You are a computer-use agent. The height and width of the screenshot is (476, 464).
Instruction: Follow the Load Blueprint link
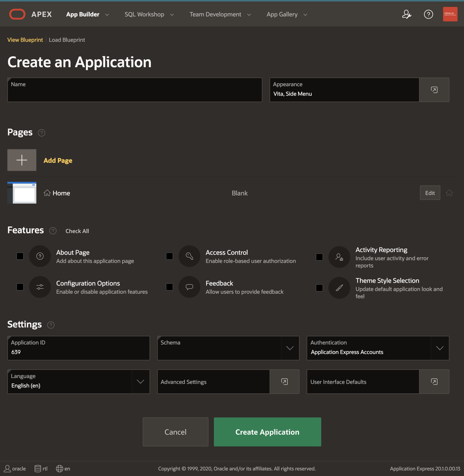pos(67,40)
